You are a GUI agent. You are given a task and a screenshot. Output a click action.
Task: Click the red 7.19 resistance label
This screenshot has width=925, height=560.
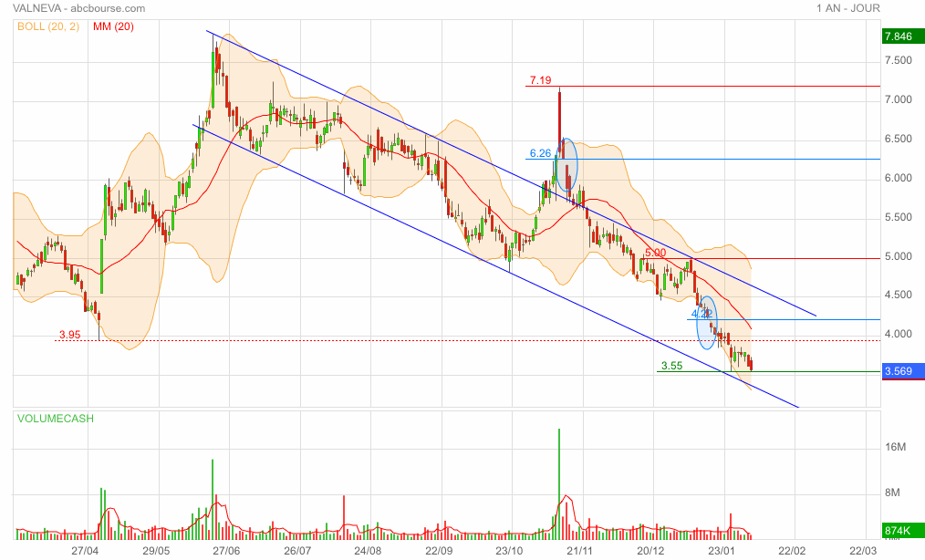(540, 80)
